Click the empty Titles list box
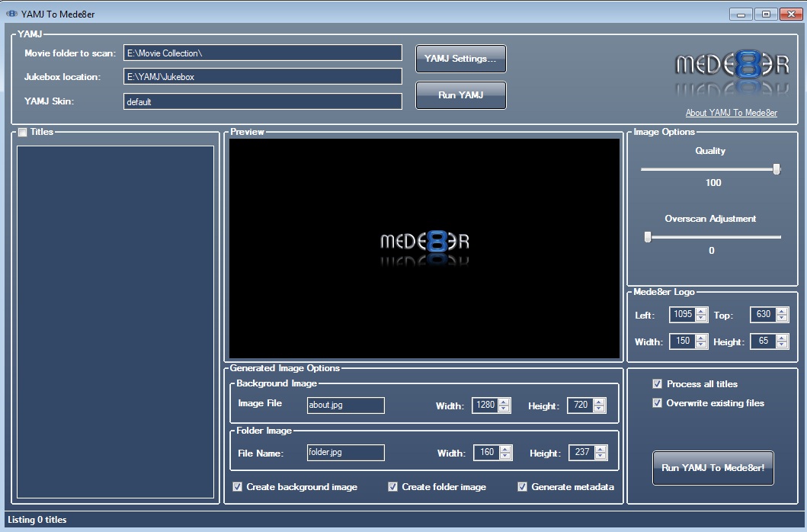This screenshot has height=532, width=807. [115, 322]
